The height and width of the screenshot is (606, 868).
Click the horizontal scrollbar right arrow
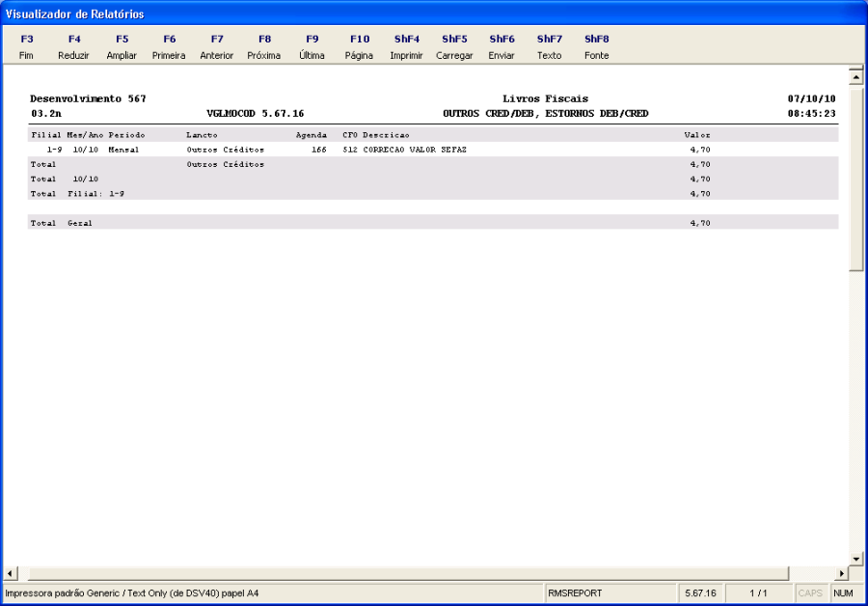[x=841, y=573]
